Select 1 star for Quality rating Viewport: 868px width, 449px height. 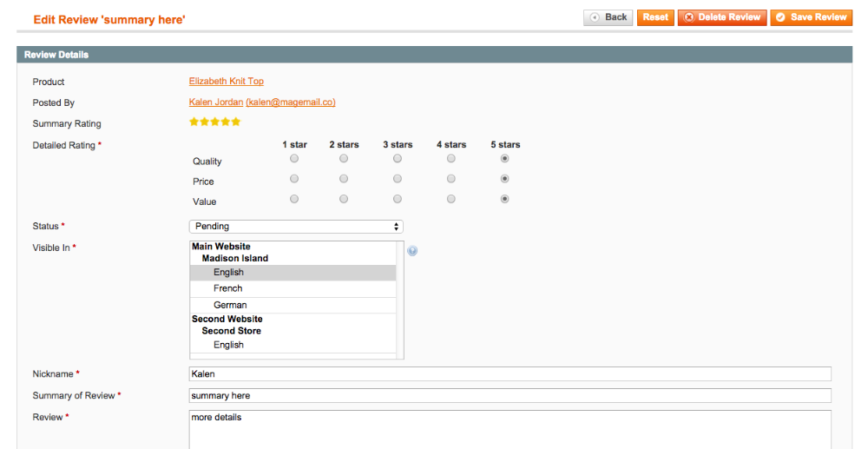[x=294, y=159]
